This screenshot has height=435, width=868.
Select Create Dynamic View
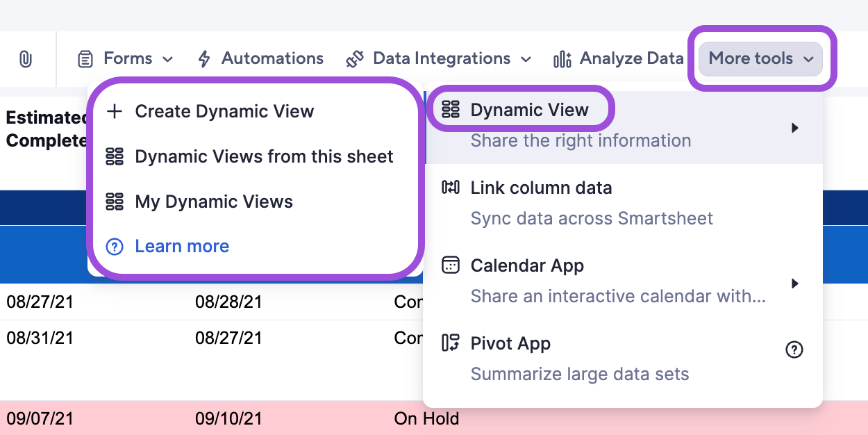(225, 110)
